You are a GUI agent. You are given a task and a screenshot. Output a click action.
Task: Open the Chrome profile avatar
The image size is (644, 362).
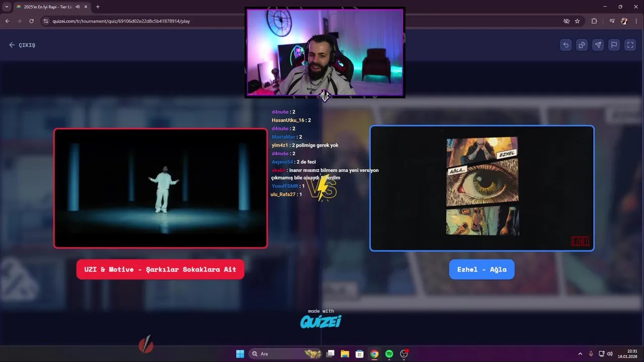(x=624, y=21)
